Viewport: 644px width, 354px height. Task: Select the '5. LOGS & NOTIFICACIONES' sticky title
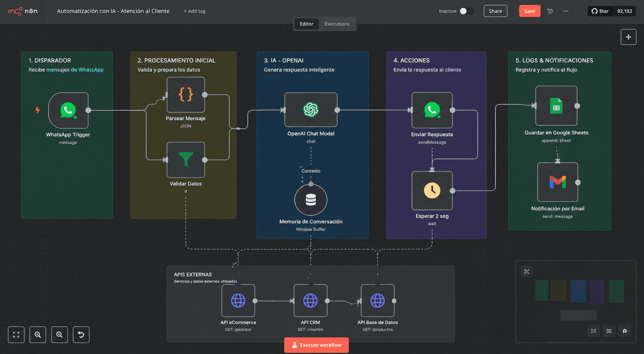tap(554, 61)
